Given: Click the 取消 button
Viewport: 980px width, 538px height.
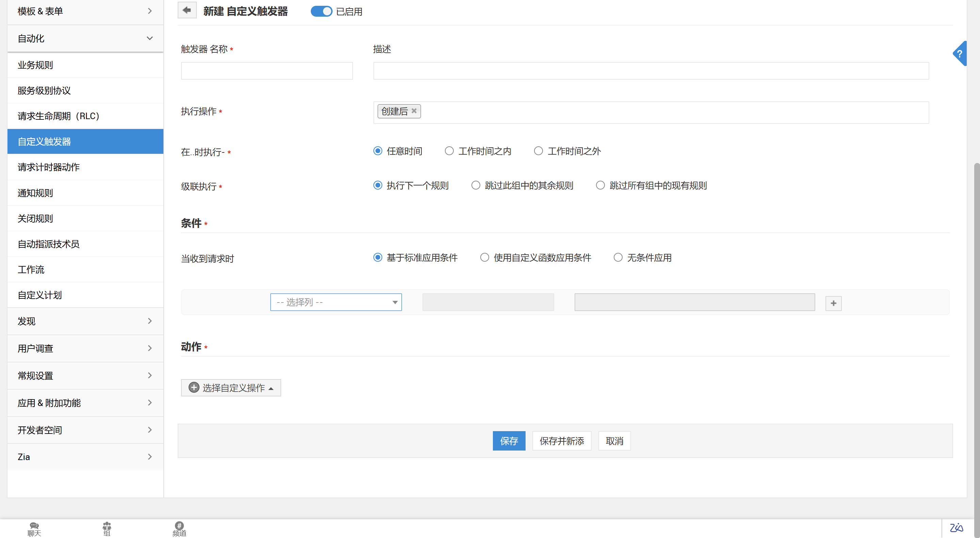Looking at the screenshot, I should 614,441.
